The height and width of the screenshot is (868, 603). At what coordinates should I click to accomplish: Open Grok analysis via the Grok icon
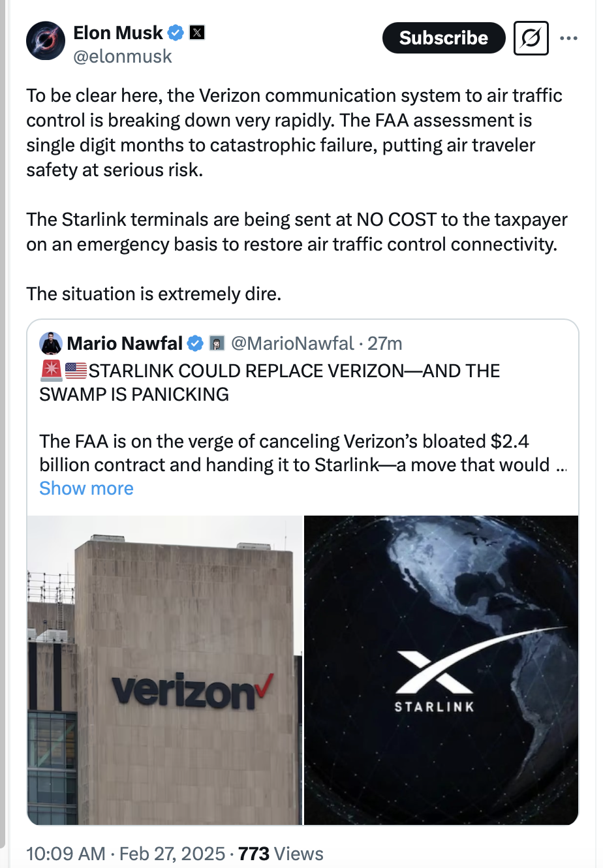point(531,38)
